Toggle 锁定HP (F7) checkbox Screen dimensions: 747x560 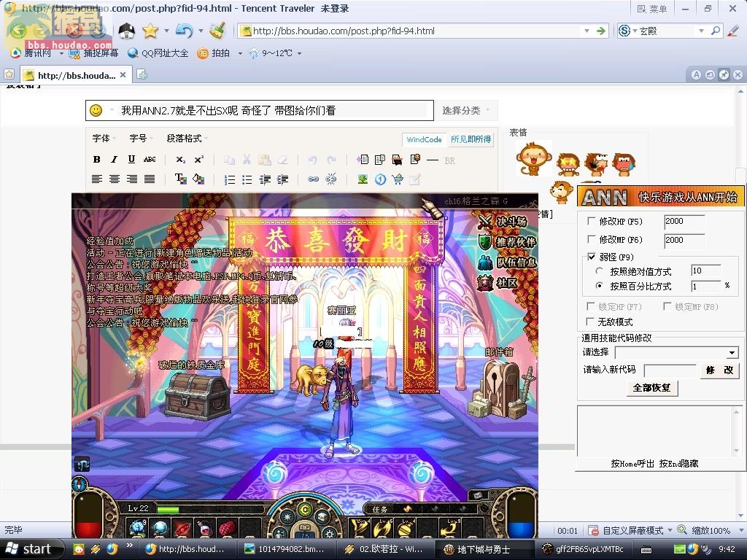point(591,306)
